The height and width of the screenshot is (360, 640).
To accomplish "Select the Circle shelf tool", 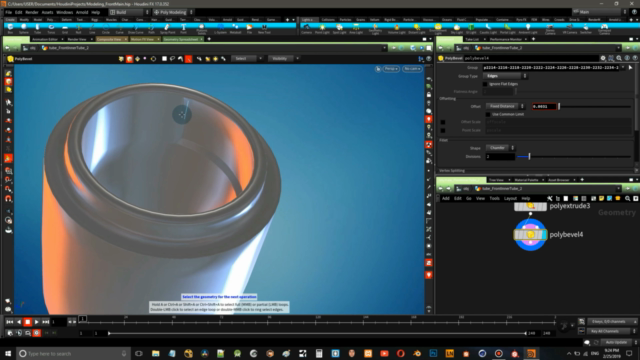I will 106,29.
